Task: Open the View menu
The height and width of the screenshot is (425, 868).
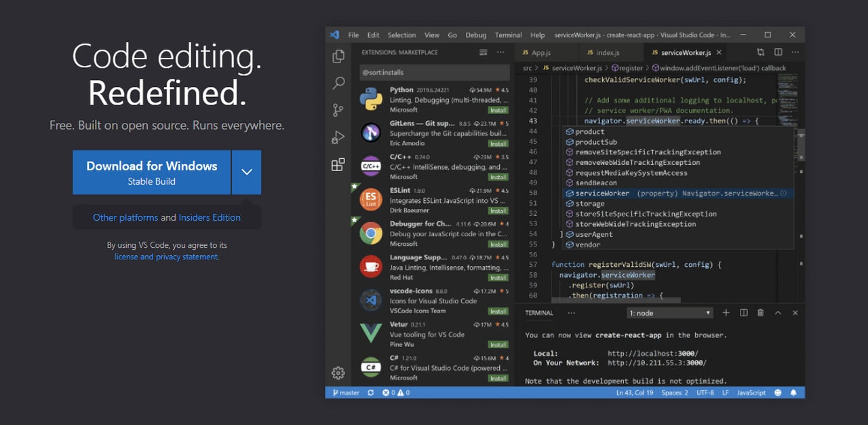Action: 432,35
